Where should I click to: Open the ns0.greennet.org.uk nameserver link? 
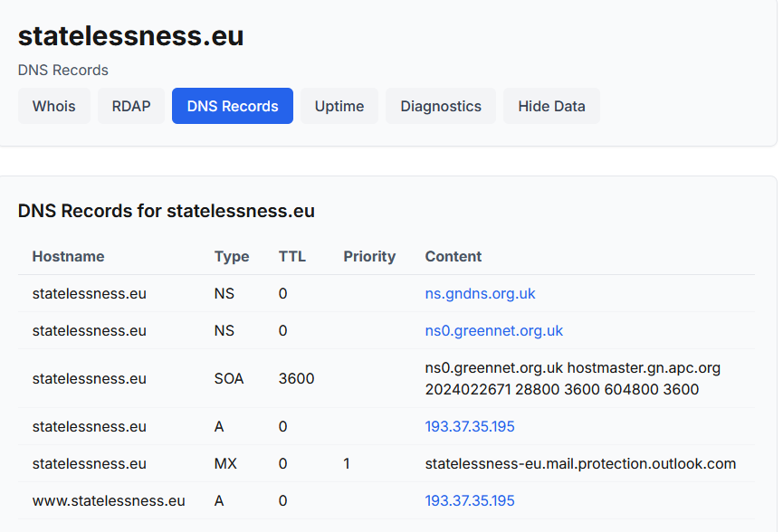coord(493,331)
